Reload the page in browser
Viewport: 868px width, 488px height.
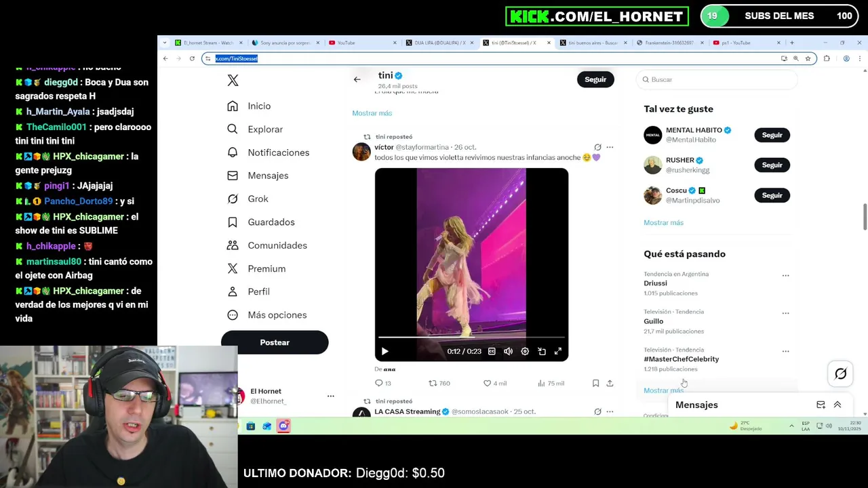[x=192, y=58]
